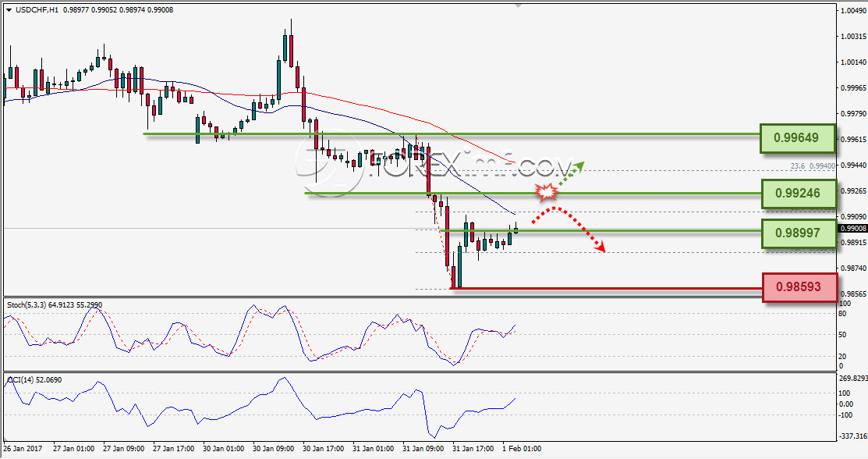868x459 pixels.
Task: Click time axis label 31 Jan 17:00
Action: (x=473, y=449)
